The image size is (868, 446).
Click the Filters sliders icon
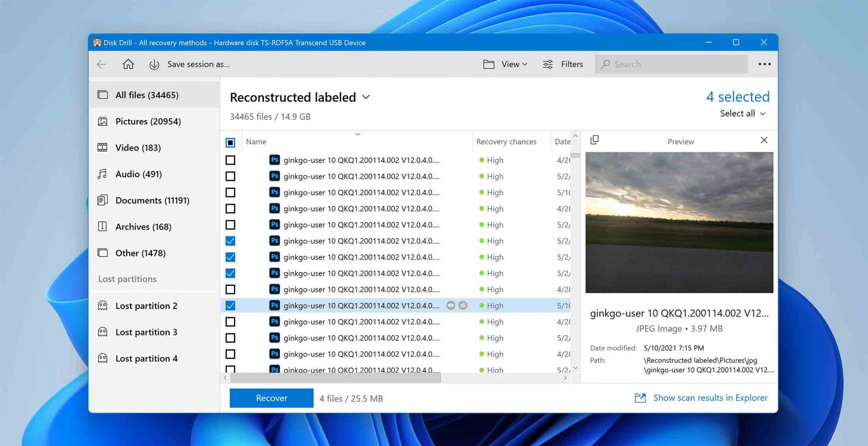(548, 64)
